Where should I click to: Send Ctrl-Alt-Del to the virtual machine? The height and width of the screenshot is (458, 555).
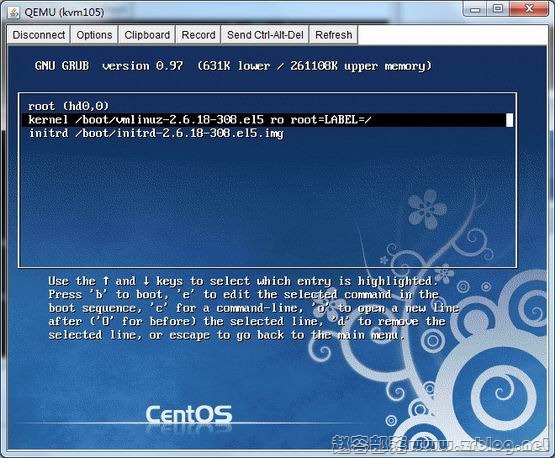point(265,35)
